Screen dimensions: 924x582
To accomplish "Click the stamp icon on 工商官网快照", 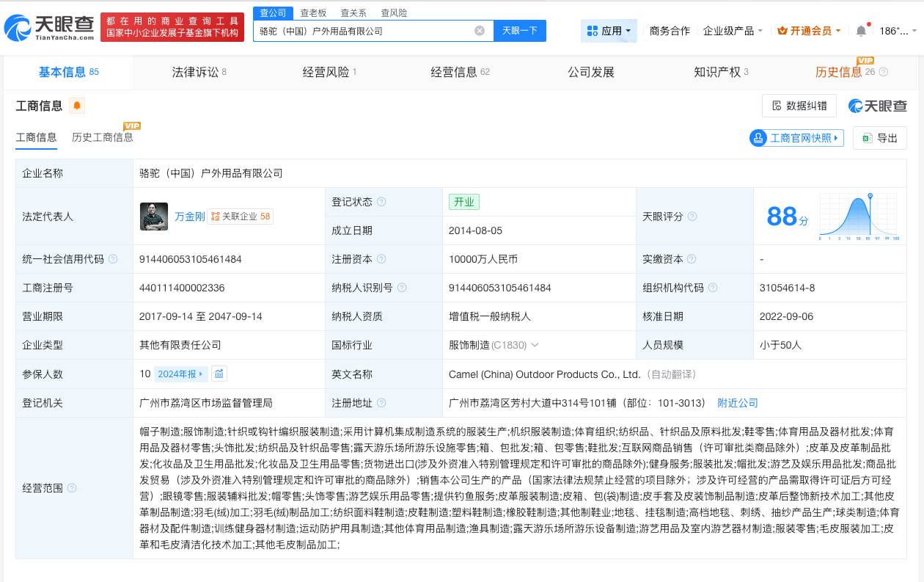I will [x=758, y=138].
